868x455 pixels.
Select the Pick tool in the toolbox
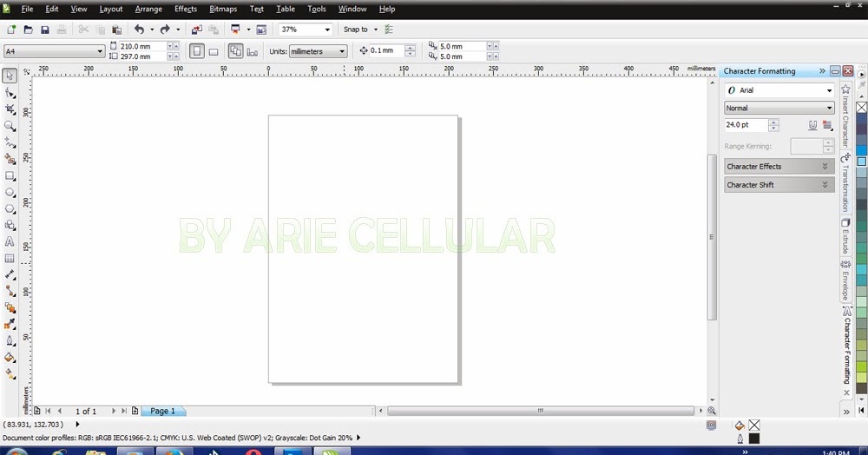point(10,76)
